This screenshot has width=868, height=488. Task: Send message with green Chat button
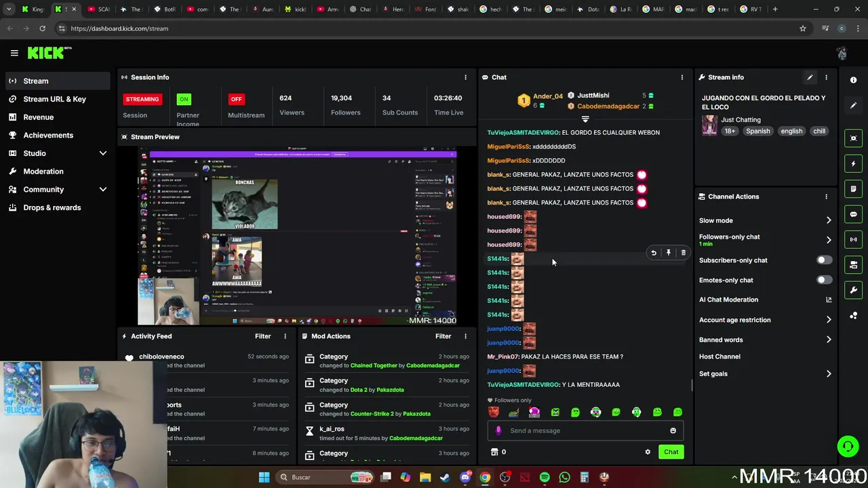click(671, 452)
